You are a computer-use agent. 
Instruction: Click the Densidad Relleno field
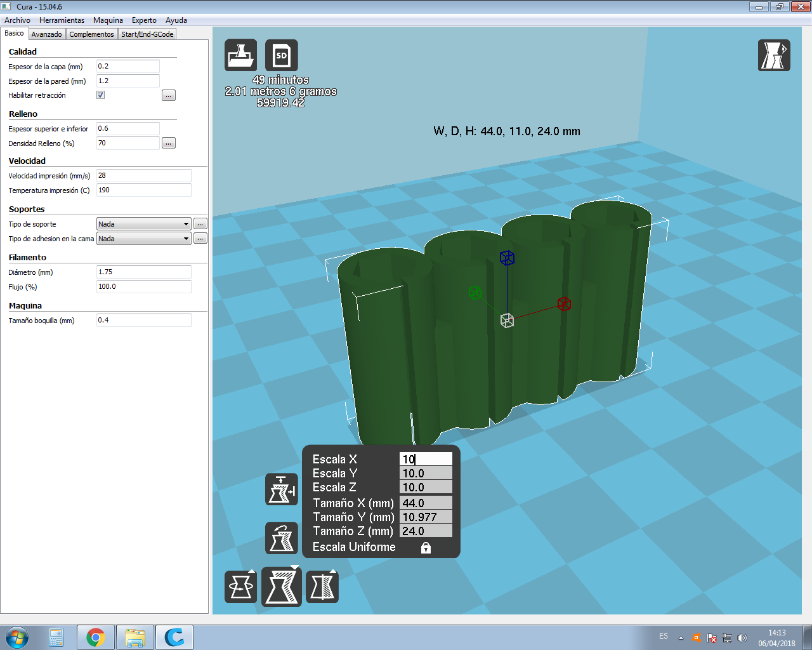(x=128, y=143)
